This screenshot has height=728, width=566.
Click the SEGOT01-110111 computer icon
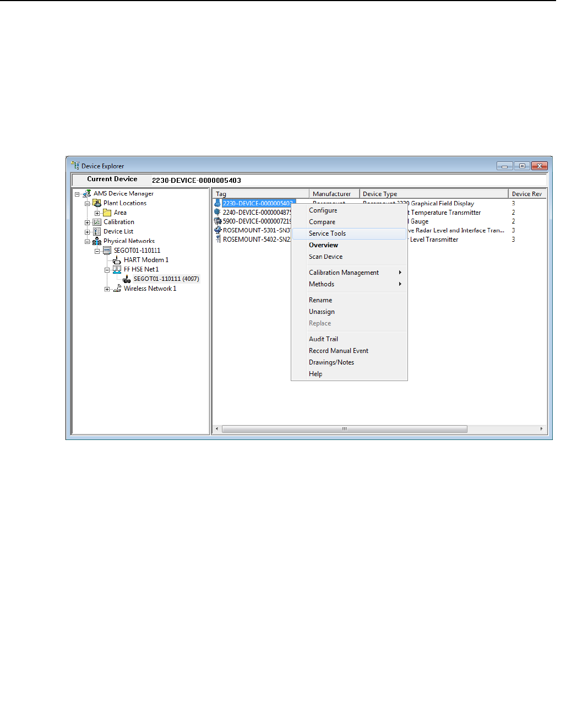click(107, 251)
